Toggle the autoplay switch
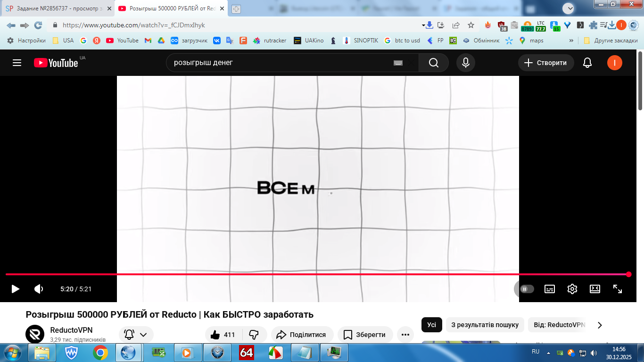 527,289
